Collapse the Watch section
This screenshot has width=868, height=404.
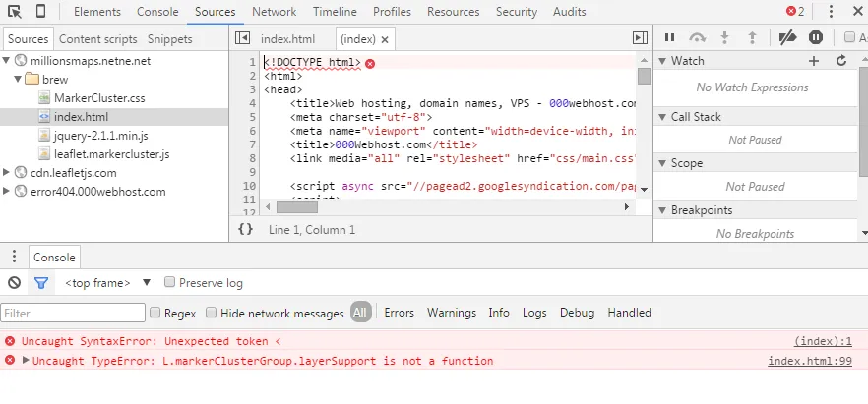pyautogui.click(x=662, y=61)
